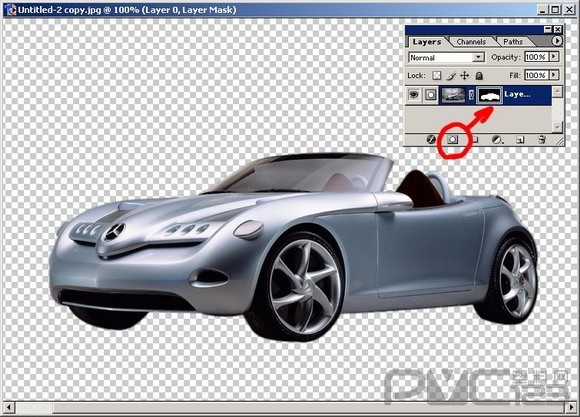Create new fill or adjustment layer
This screenshot has height=417, width=580.
497,139
